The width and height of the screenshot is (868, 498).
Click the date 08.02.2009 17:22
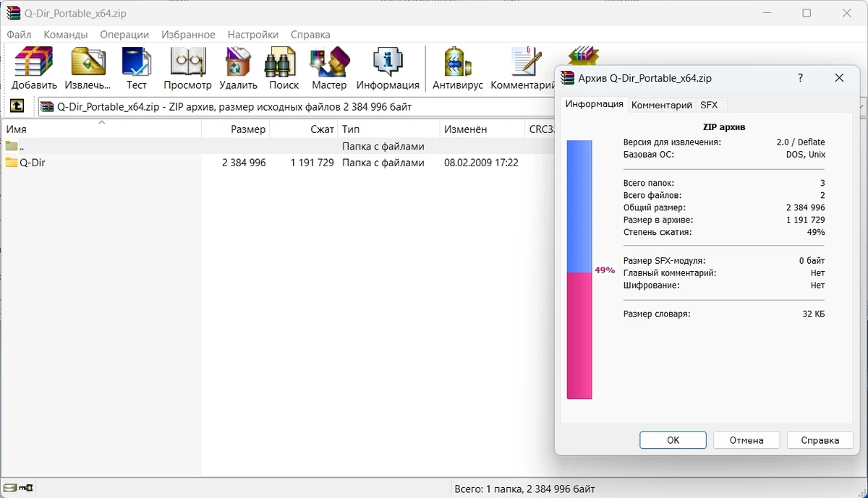pos(481,163)
